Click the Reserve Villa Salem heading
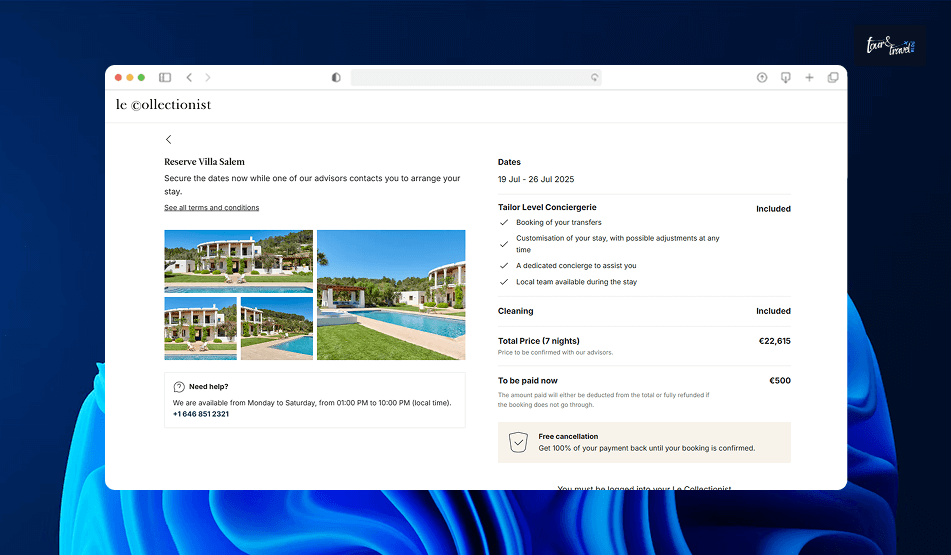 (204, 162)
